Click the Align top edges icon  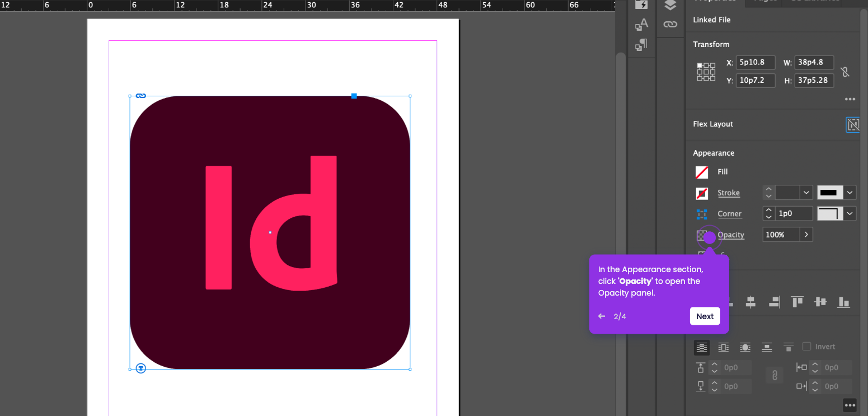(797, 302)
